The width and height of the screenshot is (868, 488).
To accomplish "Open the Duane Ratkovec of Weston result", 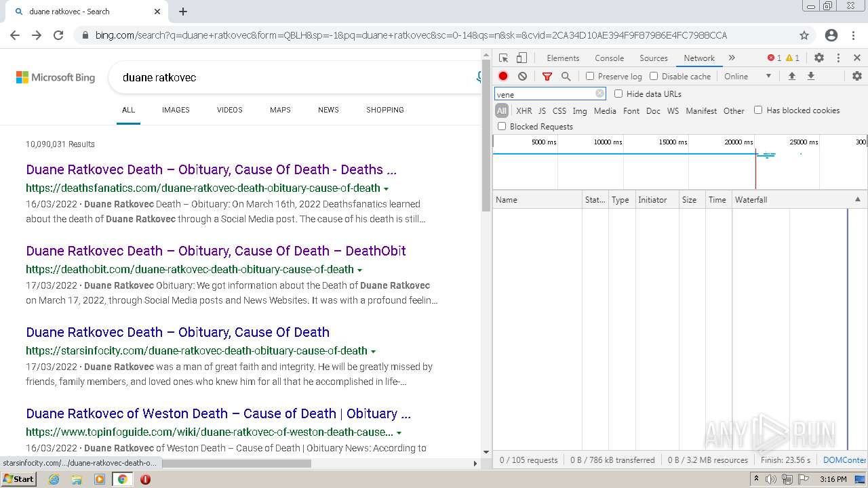I will pos(218,413).
